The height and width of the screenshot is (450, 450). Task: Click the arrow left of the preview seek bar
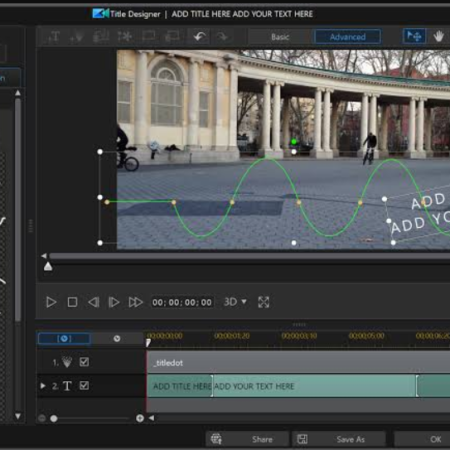44,256
